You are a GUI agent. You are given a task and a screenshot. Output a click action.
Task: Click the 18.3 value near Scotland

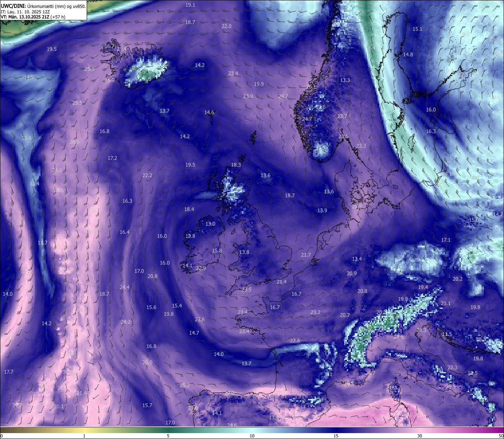point(236,165)
